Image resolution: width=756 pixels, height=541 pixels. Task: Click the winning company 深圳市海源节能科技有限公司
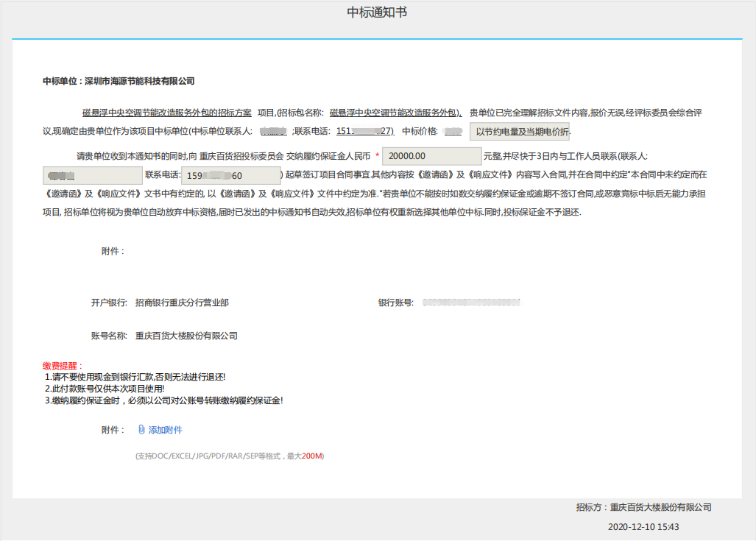139,81
